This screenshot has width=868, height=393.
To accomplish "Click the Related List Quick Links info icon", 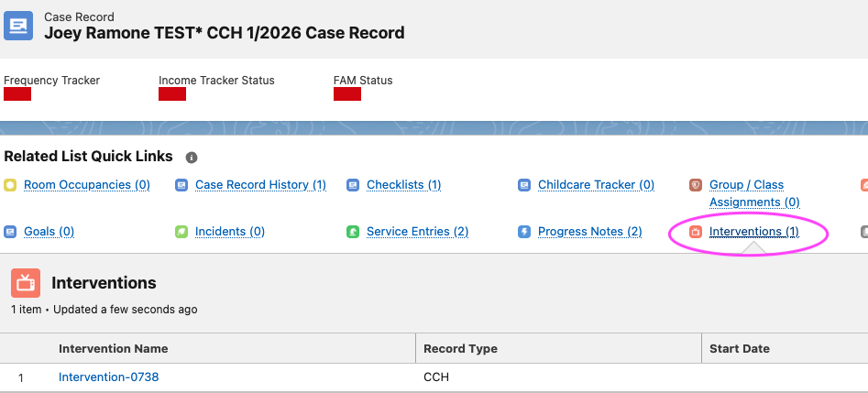I will coord(192,158).
